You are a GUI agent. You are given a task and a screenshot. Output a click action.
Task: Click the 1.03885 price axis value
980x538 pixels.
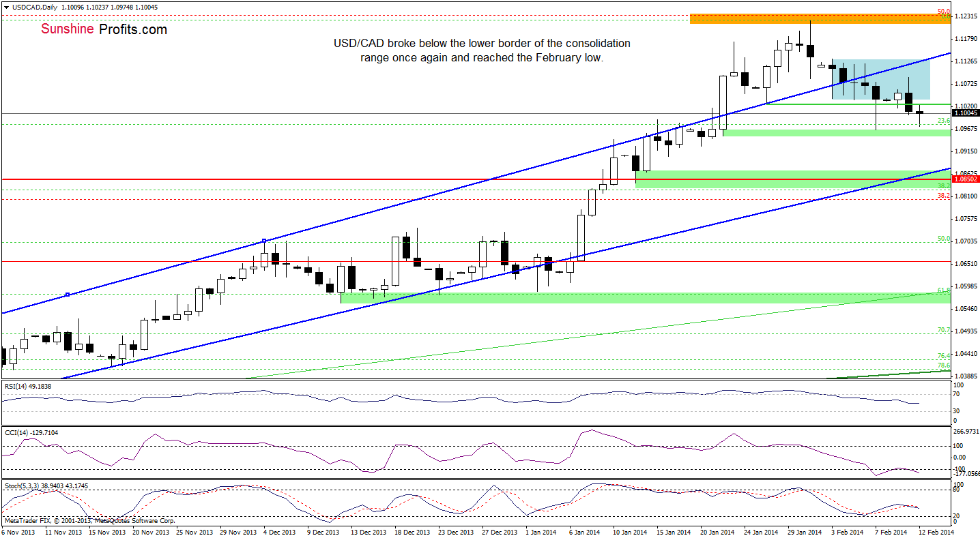966,376
